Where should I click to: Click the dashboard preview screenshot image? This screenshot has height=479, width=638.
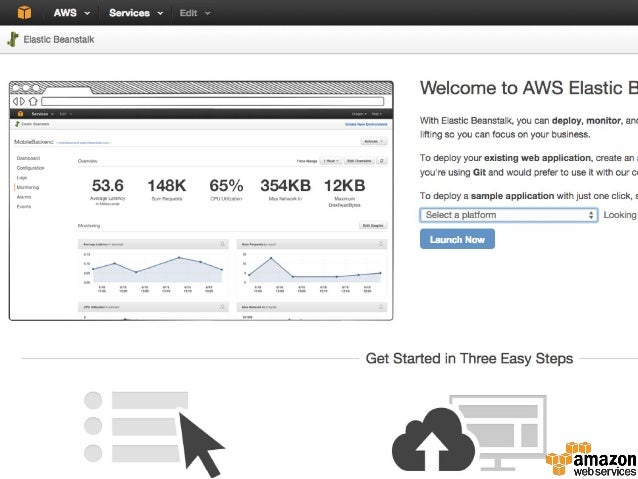[x=201, y=201]
